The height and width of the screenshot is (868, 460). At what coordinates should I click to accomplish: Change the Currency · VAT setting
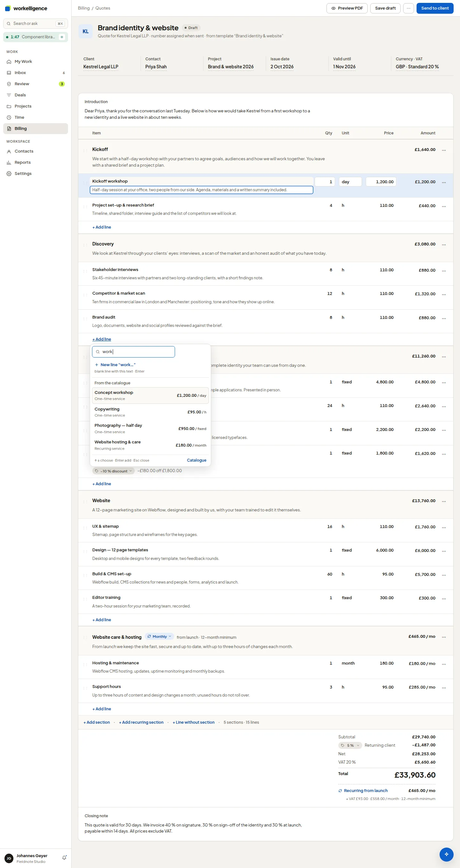pos(417,67)
